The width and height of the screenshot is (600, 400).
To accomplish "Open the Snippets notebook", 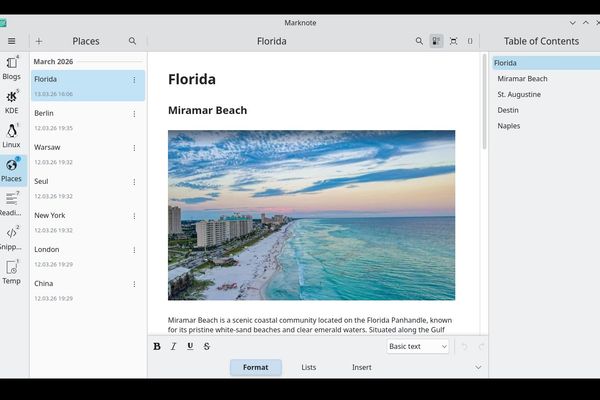I will tap(11, 238).
